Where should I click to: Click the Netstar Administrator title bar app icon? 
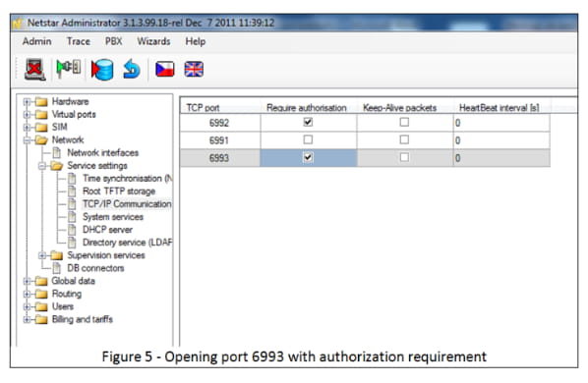(18, 24)
